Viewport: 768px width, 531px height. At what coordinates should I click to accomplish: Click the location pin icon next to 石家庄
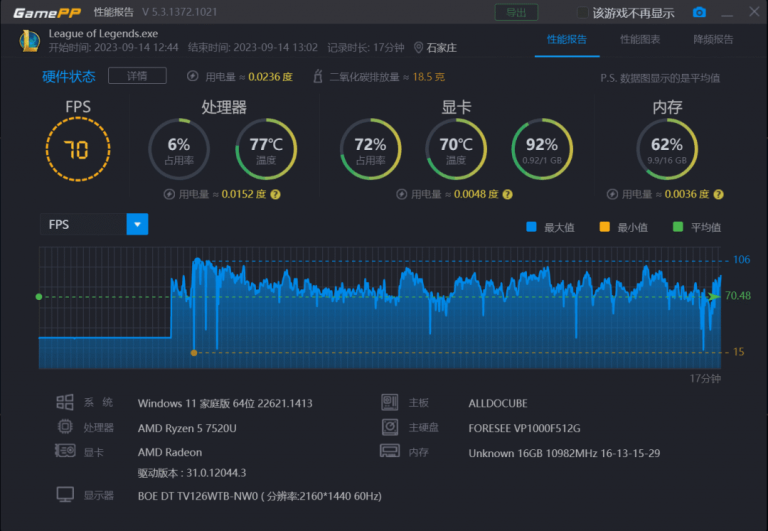point(419,47)
